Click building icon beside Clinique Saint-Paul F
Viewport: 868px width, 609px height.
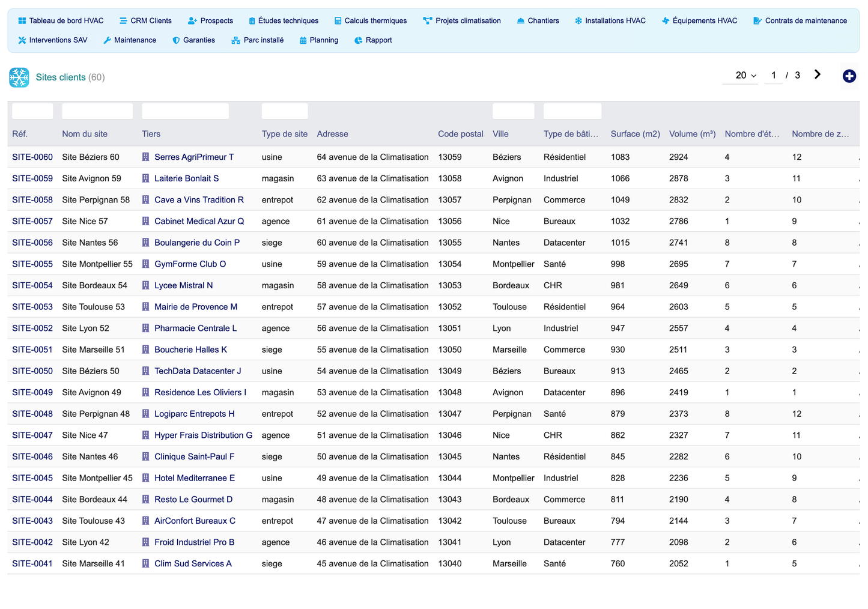coord(145,456)
